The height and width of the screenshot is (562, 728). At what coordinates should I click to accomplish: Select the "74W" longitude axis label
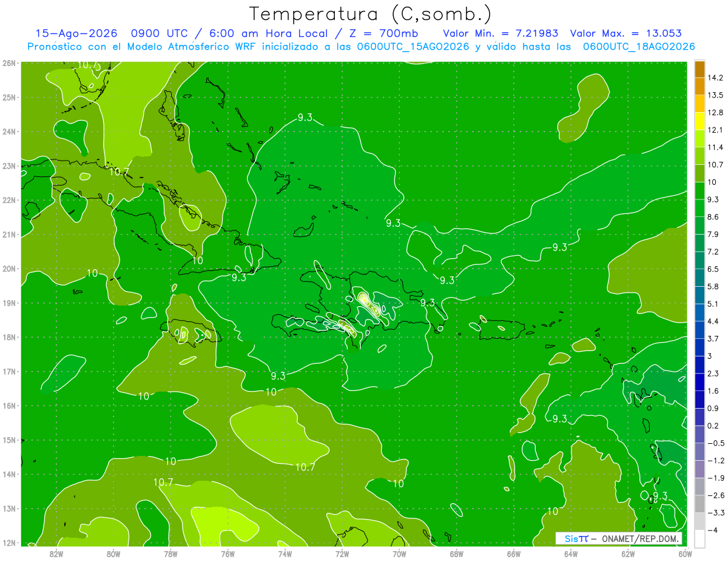pyautogui.click(x=285, y=553)
